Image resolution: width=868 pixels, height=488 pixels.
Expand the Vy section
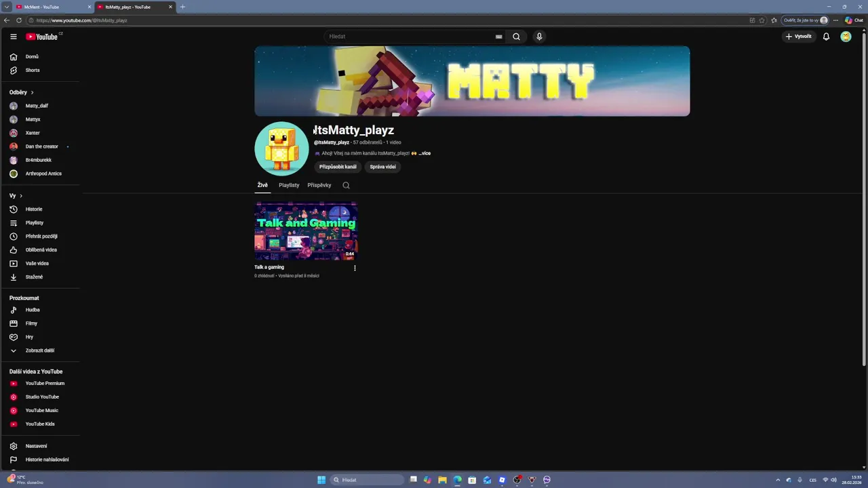(16, 196)
